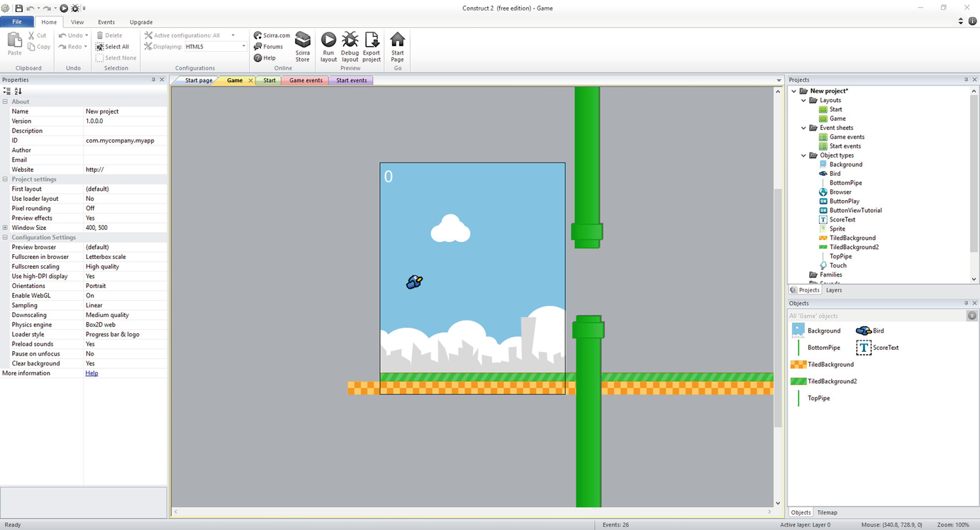This screenshot has height=530, width=980.
Task: Click the All 'Game' objects filter field
Action: (x=877, y=316)
